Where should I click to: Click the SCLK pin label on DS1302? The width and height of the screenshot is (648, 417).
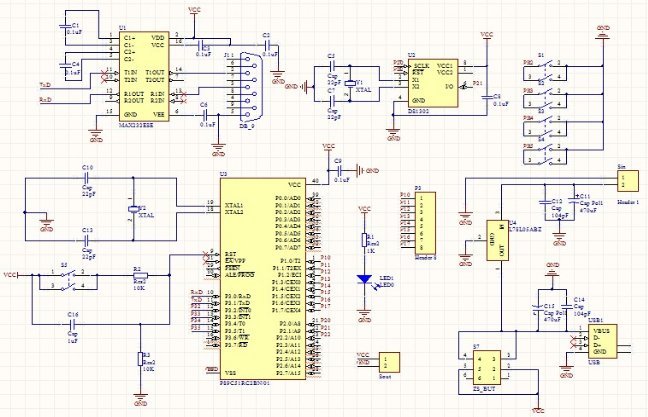tap(422, 66)
